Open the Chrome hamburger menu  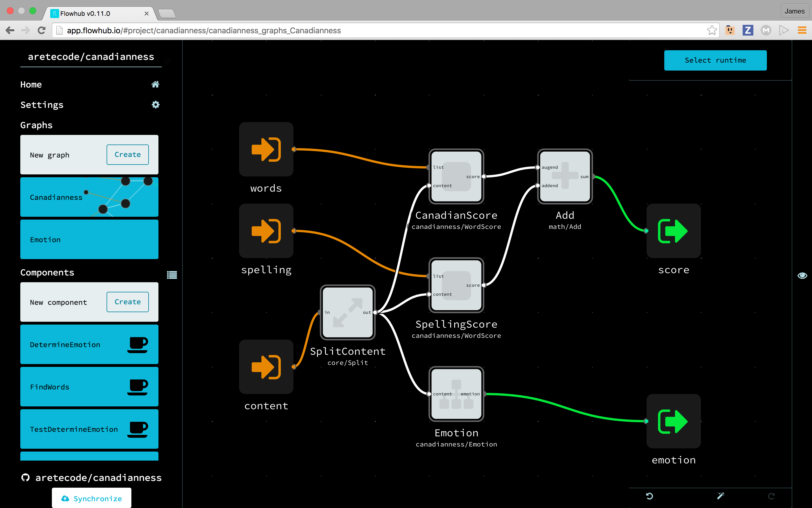coord(802,30)
